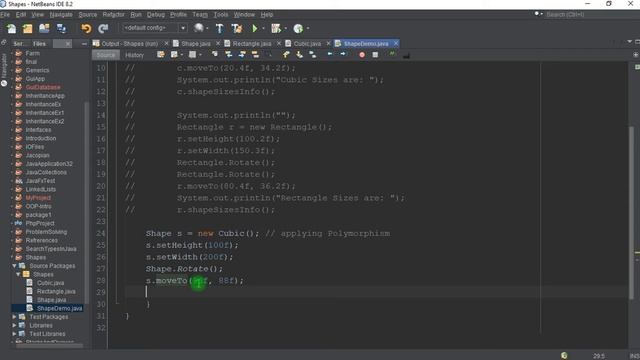Click the globe browser icon in toolbar

(x=199, y=28)
